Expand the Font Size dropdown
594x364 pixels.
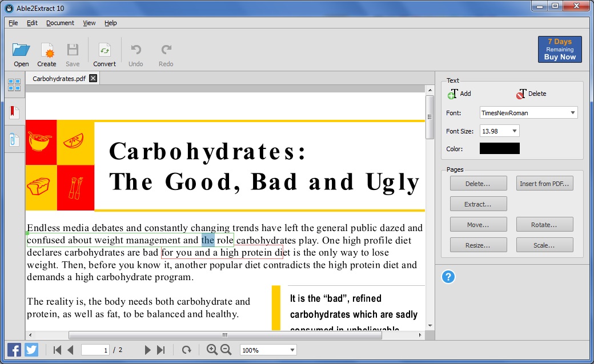coord(513,131)
